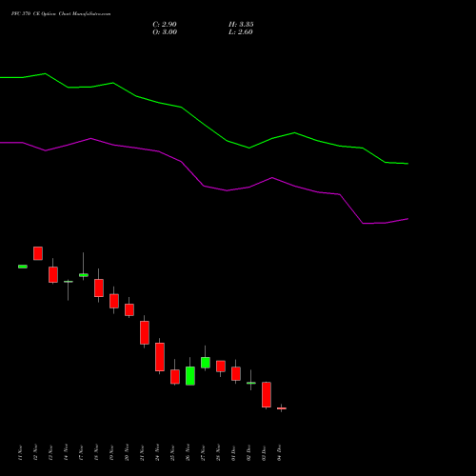Select the 12 Nov date label
Screen dimensions: 476x476
(35, 453)
